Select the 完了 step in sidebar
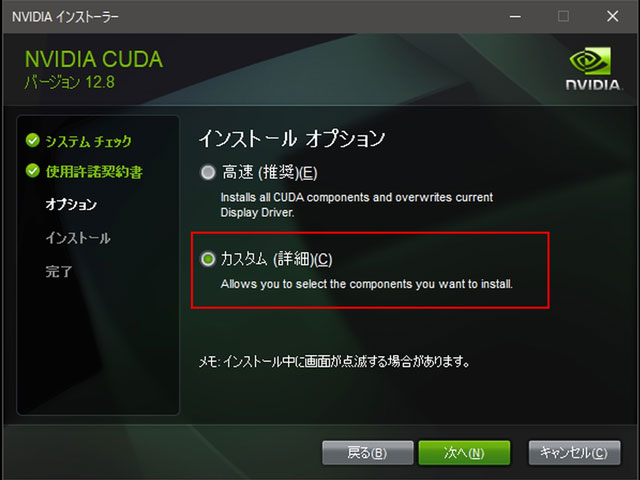Viewport: 640px width, 480px height. [59, 271]
